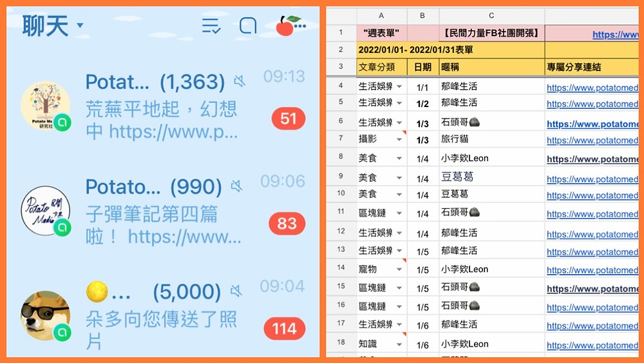Viewport: 644px width, 363px height.
Task: Open the potatomedia link in row 4
Action: point(592,87)
